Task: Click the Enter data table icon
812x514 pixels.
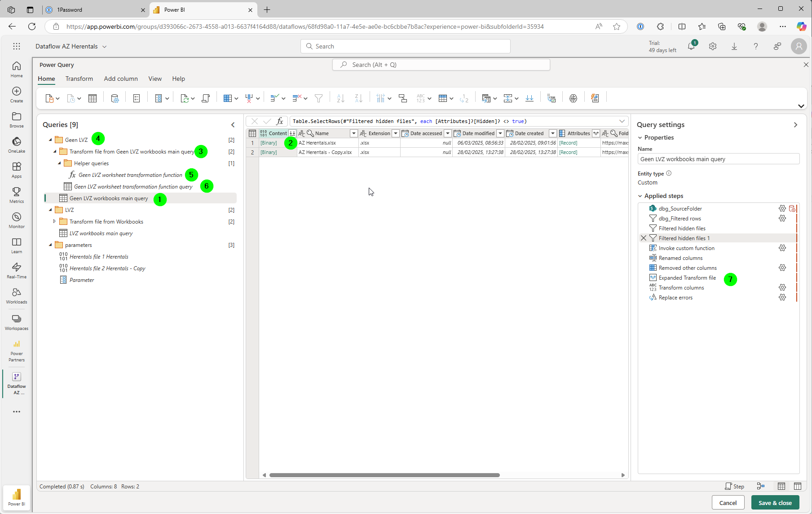Action: (93, 98)
